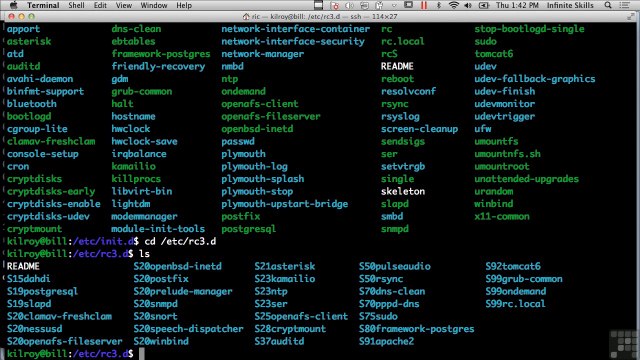This screenshot has width=640, height=360.
Task: Click S20snort entry
Action: pyautogui.click(x=156, y=316)
